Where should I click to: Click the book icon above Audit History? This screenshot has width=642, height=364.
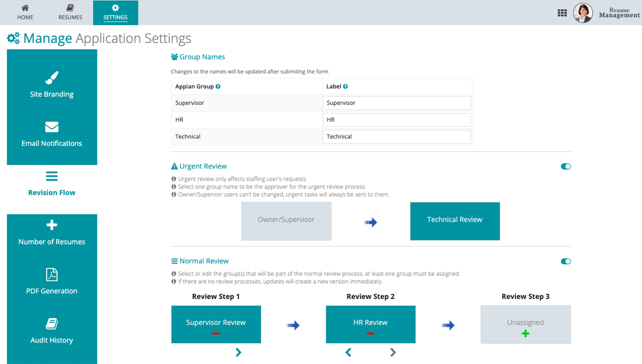52,324
